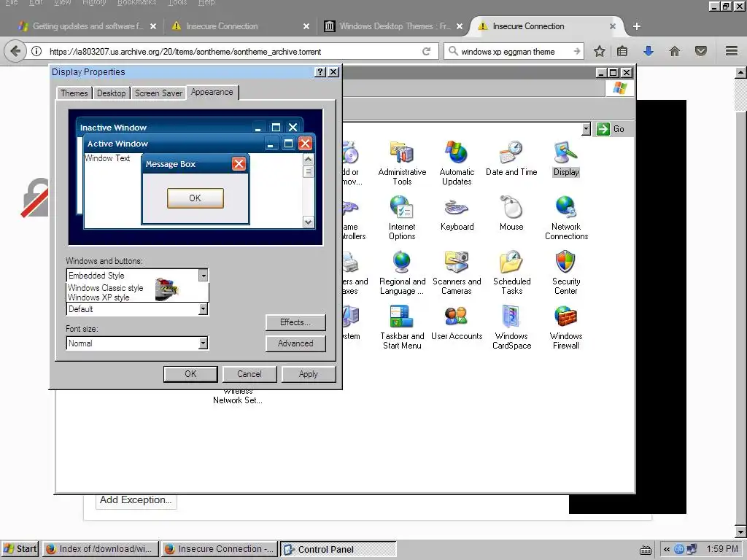Switch to the Themes tab
This screenshot has width=747, height=560.
(x=74, y=93)
